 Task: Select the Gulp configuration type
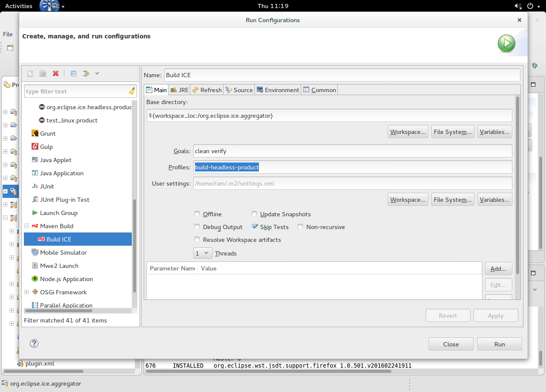[46, 147]
